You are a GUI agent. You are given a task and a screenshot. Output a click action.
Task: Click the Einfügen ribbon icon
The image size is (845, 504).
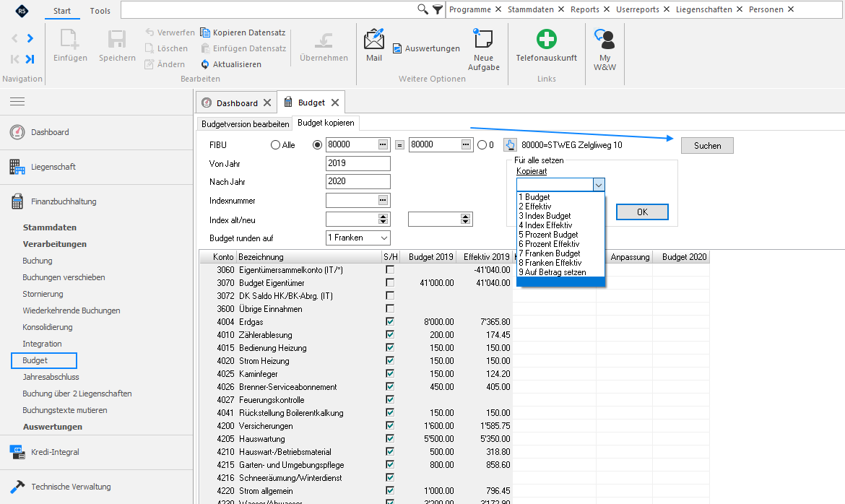click(69, 40)
